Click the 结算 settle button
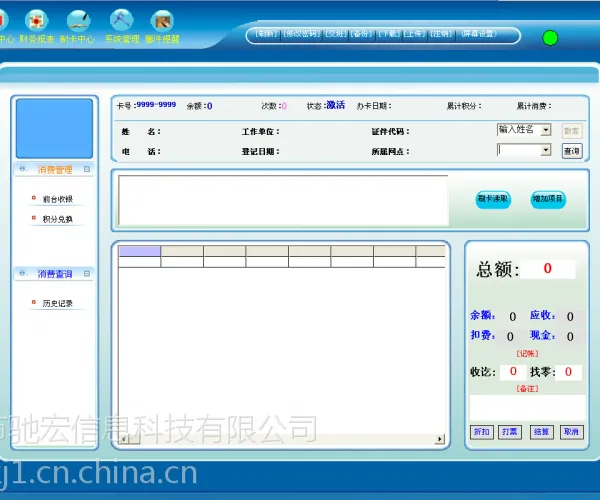This screenshot has width=600, height=500. tap(541, 432)
